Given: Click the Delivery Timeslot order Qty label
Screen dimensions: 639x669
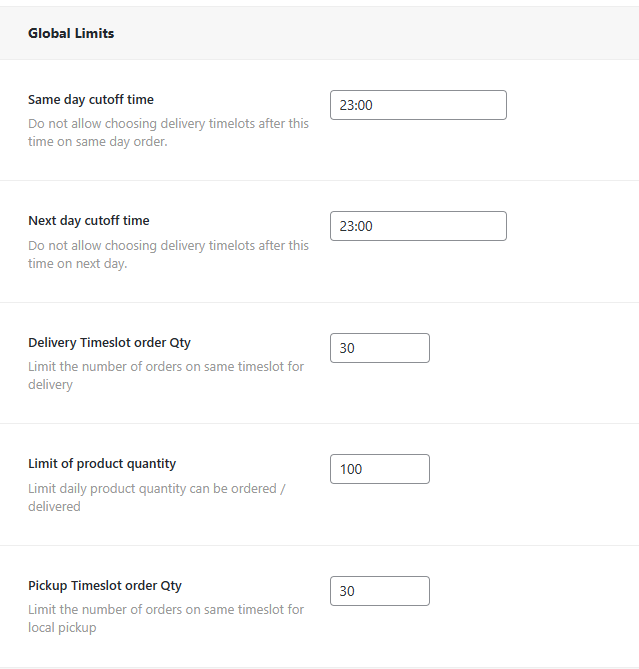Looking at the screenshot, I should tap(109, 342).
